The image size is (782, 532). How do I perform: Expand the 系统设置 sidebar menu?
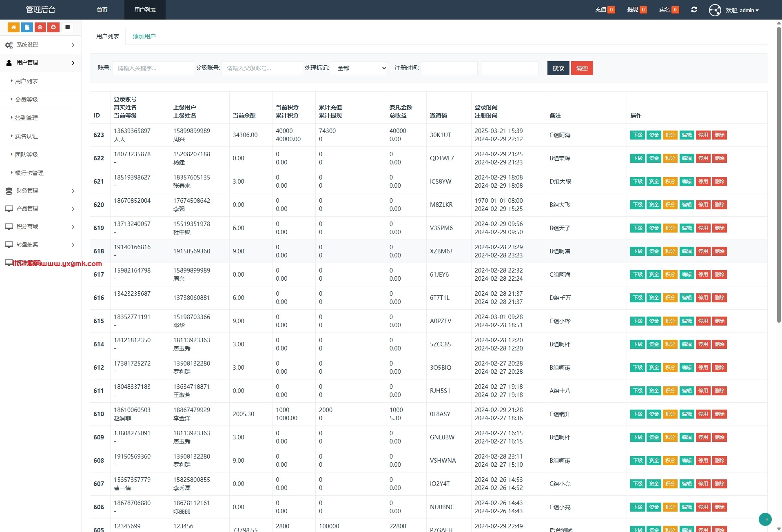40,45
